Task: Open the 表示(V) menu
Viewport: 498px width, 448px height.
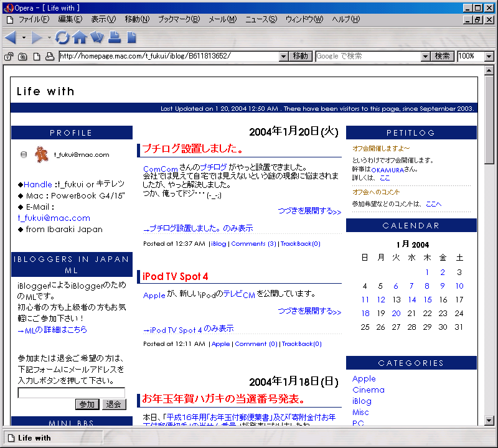Action: point(103,19)
